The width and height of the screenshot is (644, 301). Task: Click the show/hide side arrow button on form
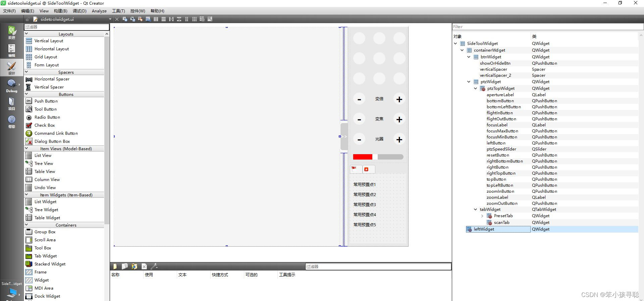tap(344, 136)
